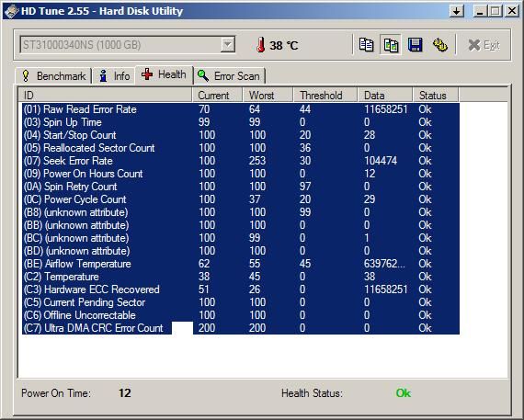
Task: Select the (09) Power On Hours Count row
Action: point(241,174)
